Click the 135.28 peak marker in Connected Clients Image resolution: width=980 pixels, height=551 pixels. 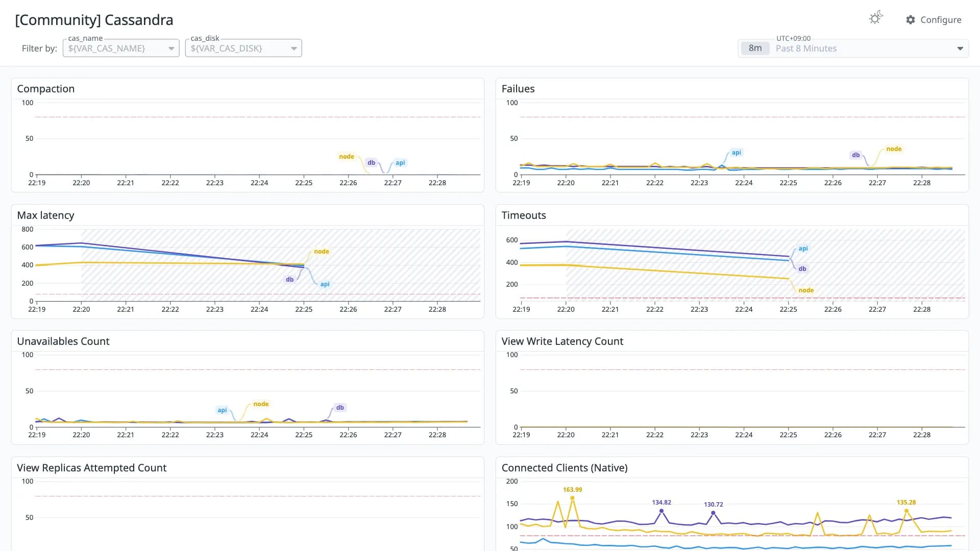(x=906, y=510)
